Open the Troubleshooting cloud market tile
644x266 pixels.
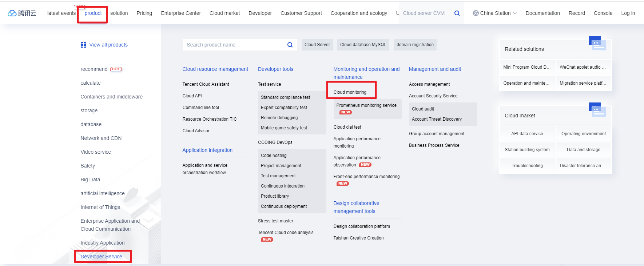coord(527,166)
